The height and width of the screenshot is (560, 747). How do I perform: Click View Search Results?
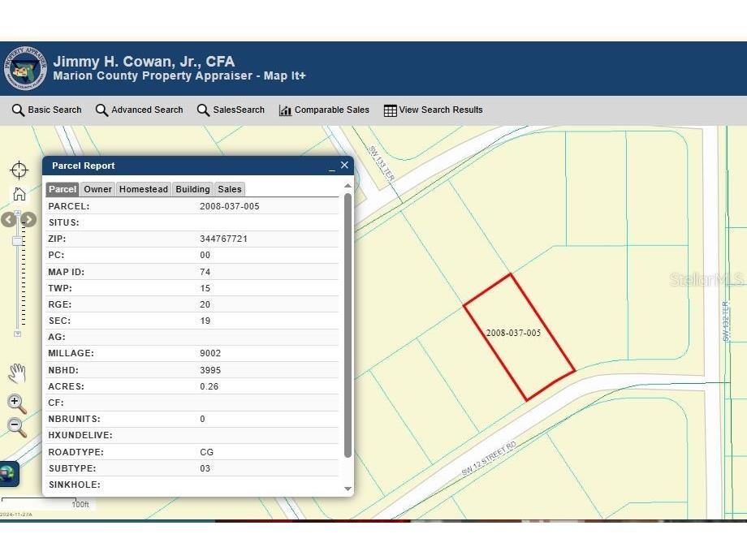(x=434, y=110)
